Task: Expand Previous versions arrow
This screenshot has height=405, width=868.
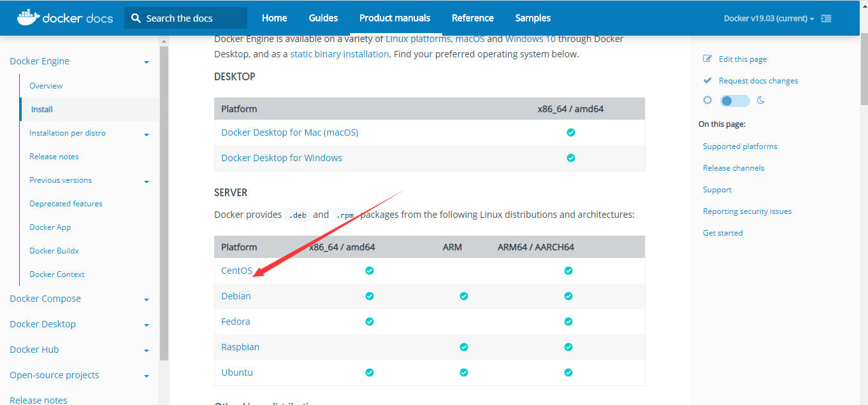Action: pyautogui.click(x=147, y=181)
